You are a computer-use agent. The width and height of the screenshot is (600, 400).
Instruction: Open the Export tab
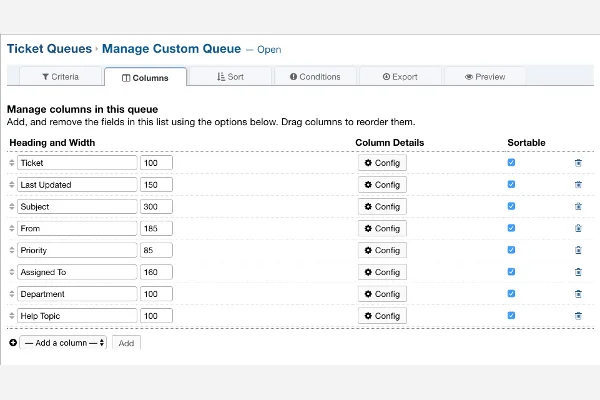coord(400,77)
